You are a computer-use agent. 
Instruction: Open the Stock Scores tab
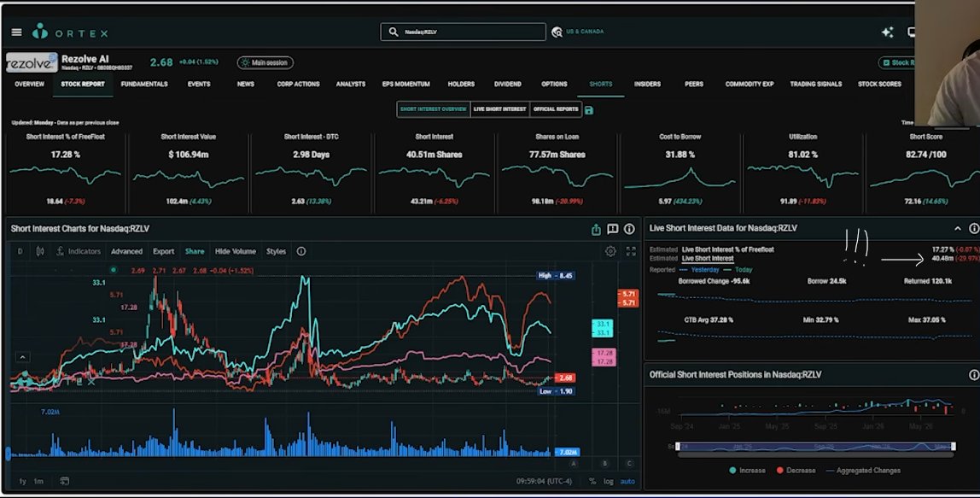click(879, 84)
